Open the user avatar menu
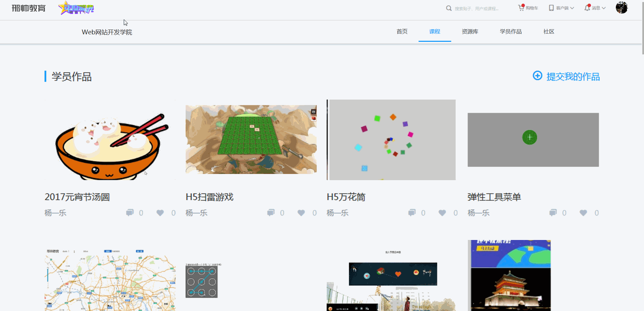Screen dimensions: 644x311 click(622, 7)
